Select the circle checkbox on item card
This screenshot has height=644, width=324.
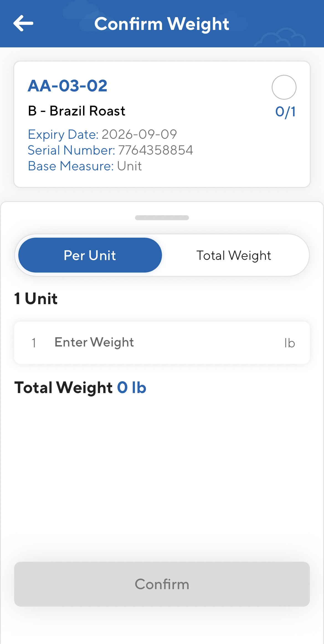pos(284,87)
